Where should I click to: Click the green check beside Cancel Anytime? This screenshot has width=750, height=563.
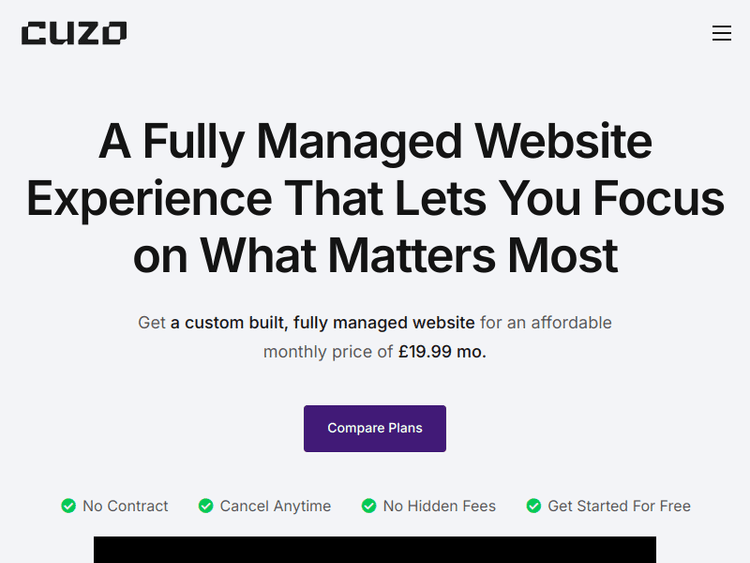(206, 506)
